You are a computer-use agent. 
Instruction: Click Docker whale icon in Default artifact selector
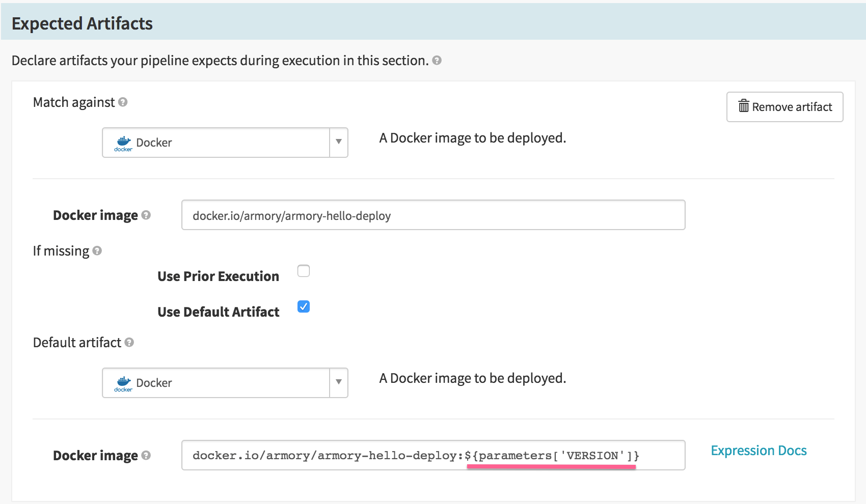click(x=123, y=383)
